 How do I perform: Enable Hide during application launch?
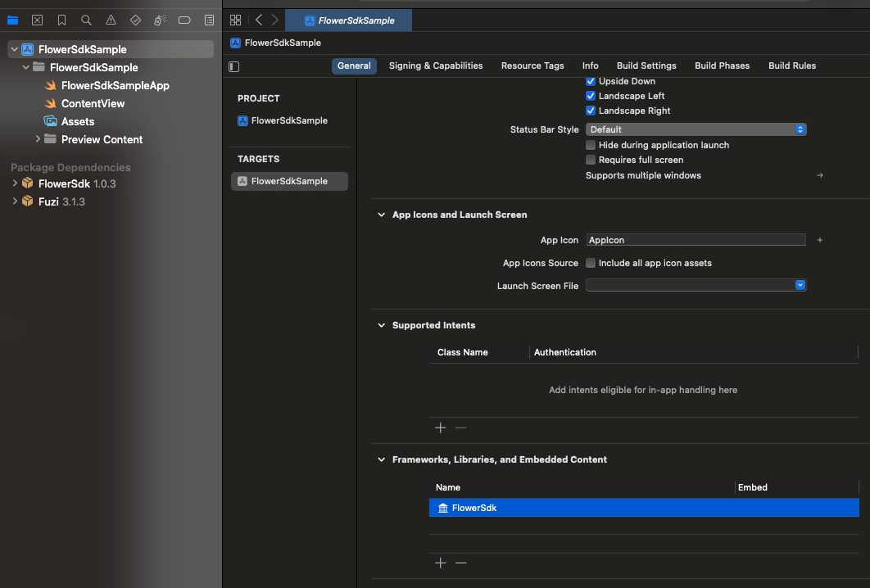coord(591,145)
